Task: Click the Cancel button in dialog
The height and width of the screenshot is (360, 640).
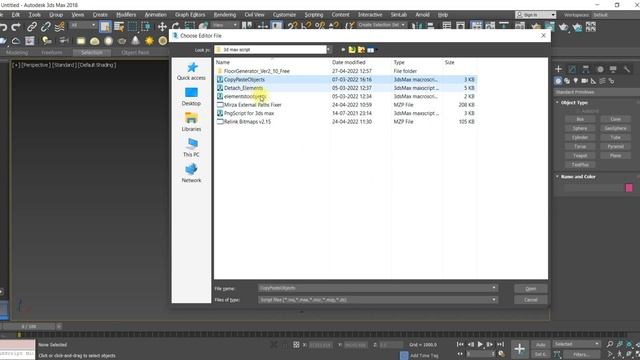Action: (531, 300)
